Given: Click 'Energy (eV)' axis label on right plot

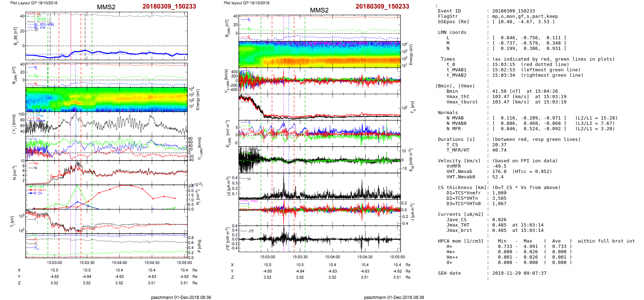Looking at the screenshot, I should (411, 55).
